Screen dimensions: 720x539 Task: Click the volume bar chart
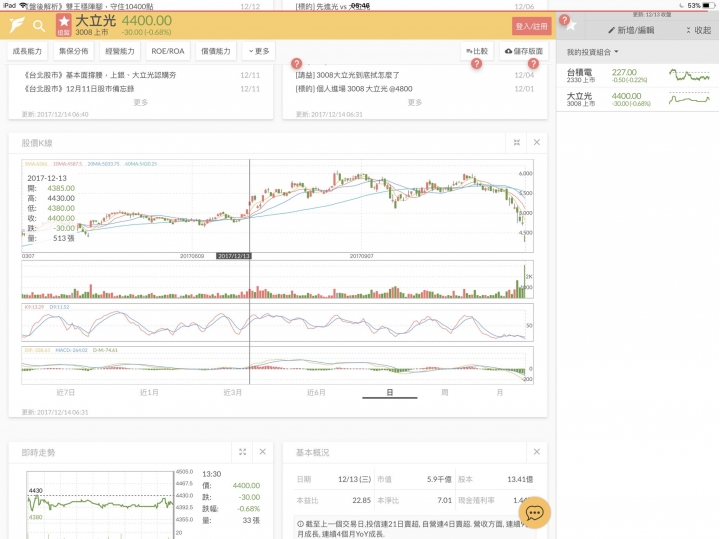(277, 280)
